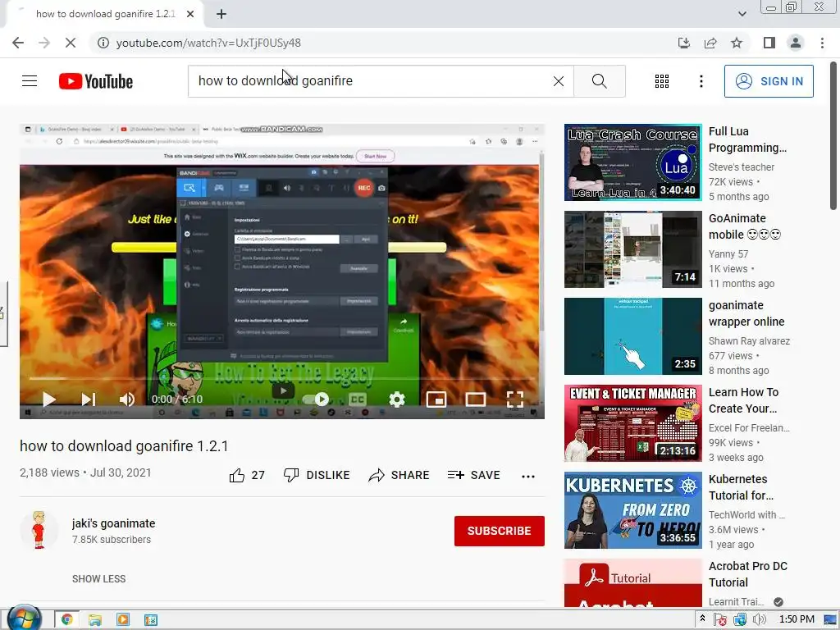840x630 pixels.
Task: Click the jaki's goanimate channel avatar
Action: click(x=39, y=530)
